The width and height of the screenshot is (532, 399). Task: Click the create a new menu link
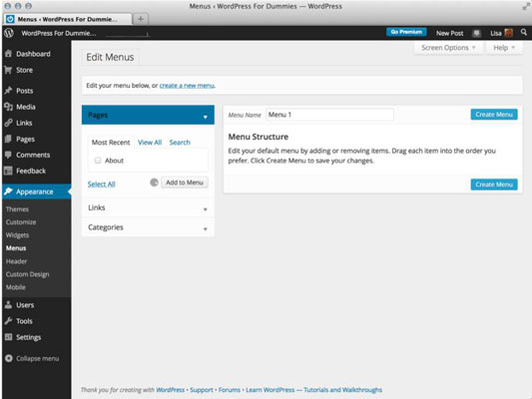coord(187,86)
